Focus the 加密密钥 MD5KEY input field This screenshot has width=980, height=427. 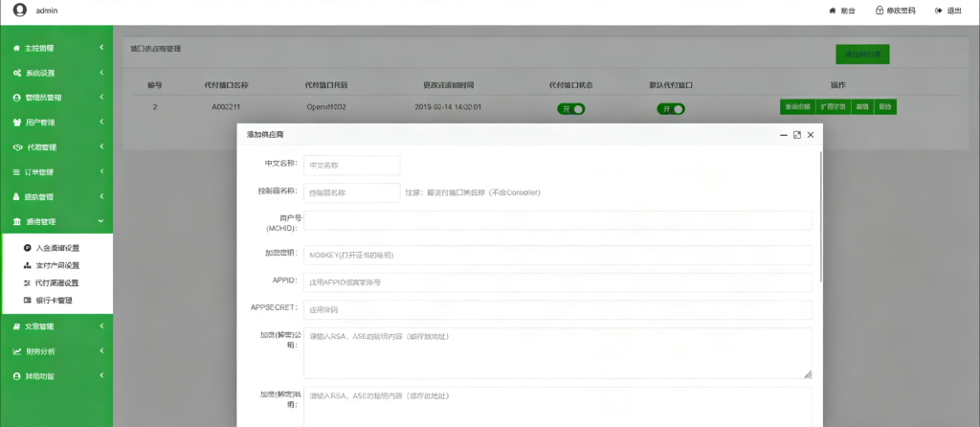pyautogui.click(x=558, y=255)
